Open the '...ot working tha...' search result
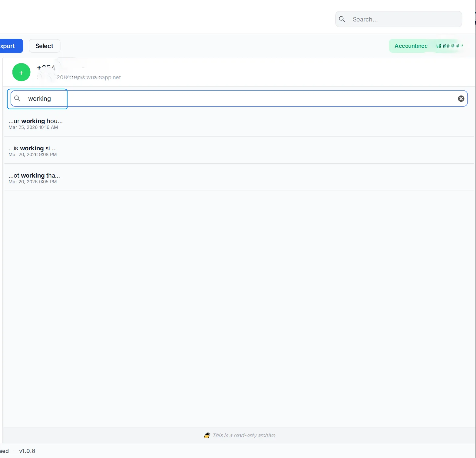 click(239, 178)
